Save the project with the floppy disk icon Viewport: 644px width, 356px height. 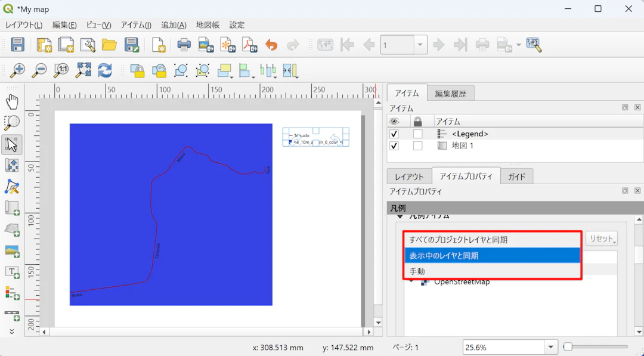(x=18, y=45)
